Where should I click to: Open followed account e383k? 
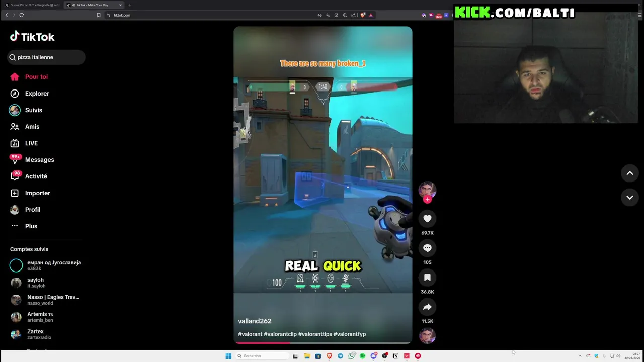(x=45, y=265)
